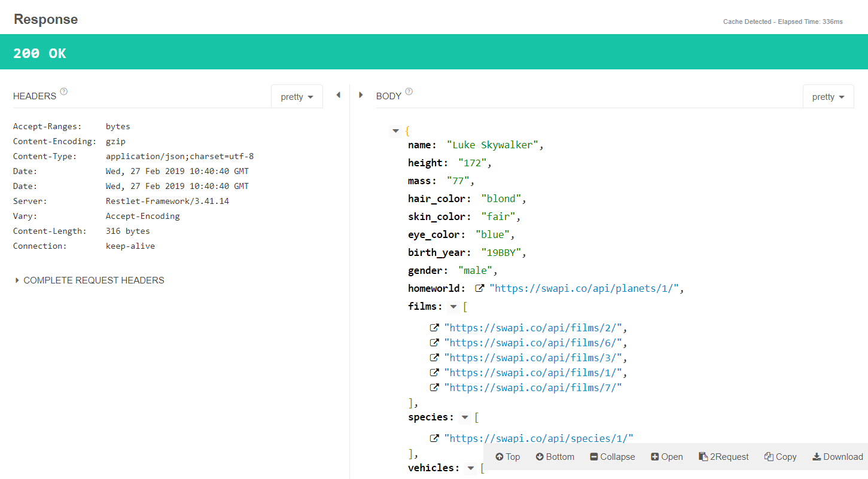Collapse headers panel with left arrow
The height and width of the screenshot is (479, 868).
(338, 95)
